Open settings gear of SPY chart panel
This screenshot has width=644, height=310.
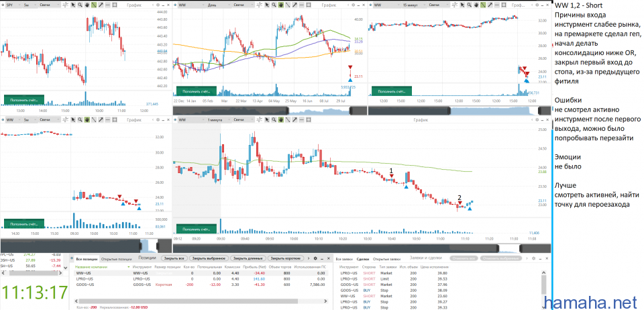[156, 5]
